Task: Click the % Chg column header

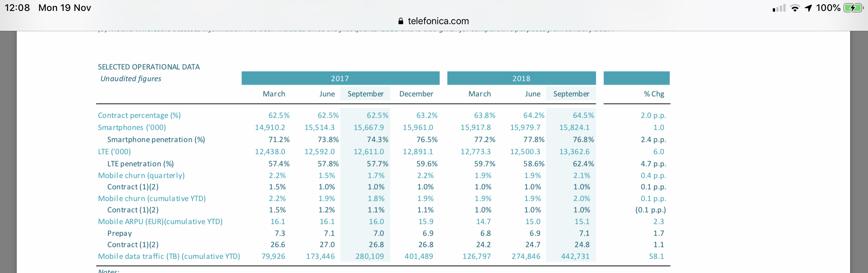Action: click(x=654, y=94)
